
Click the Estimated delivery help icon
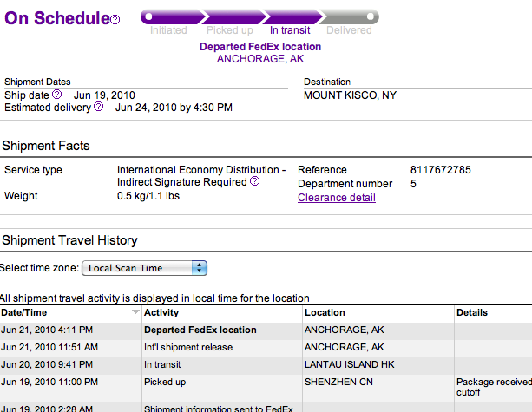pyautogui.click(x=99, y=108)
